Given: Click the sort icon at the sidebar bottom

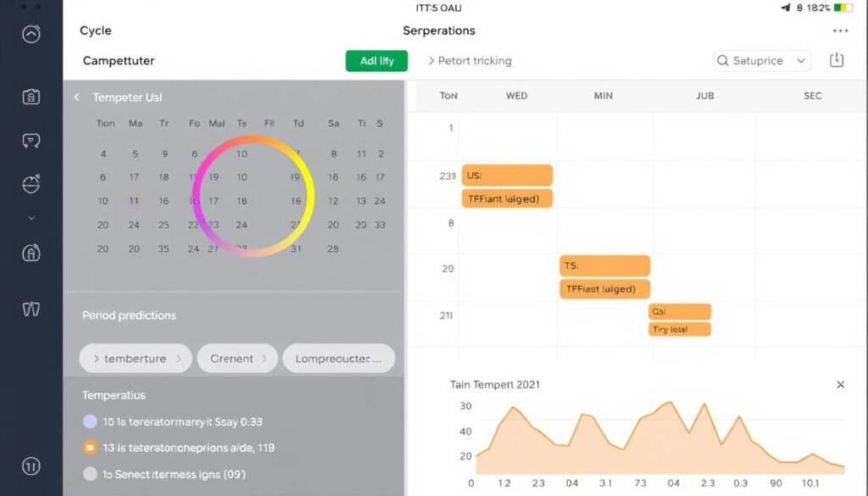Looking at the screenshot, I should (31, 465).
